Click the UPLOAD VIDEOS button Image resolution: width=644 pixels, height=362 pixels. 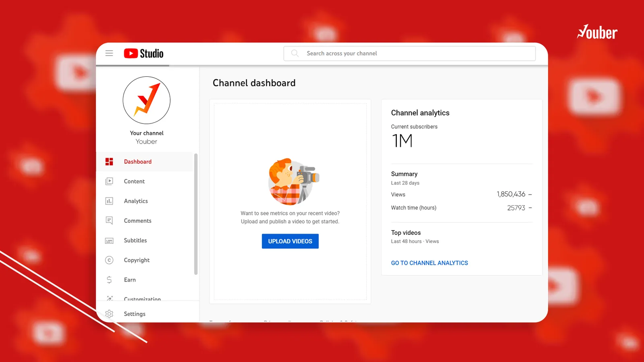(290, 241)
